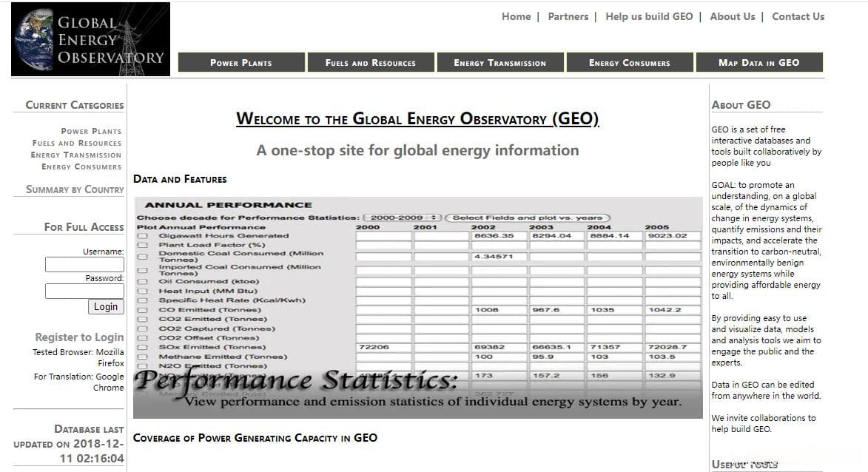Click the Login button
This screenshot has width=868, height=472.
pos(106,306)
